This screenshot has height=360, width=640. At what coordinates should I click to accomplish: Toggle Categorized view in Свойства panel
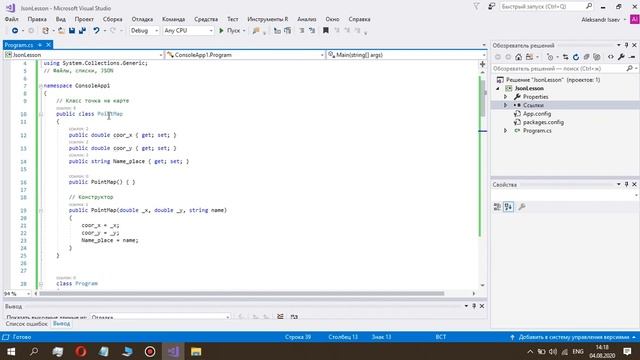(x=497, y=207)
